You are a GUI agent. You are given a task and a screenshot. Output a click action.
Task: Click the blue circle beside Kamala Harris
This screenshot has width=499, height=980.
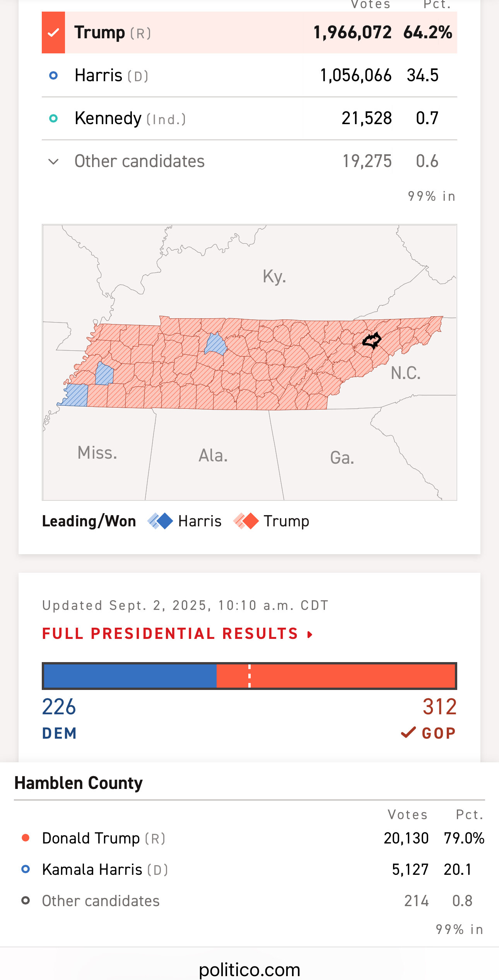tap(26, 869)
